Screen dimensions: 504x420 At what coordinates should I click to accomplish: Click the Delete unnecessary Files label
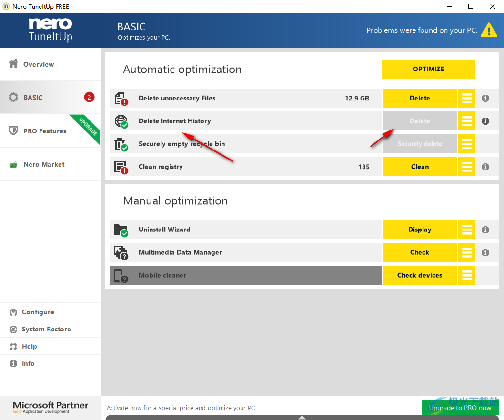(177, 98)
